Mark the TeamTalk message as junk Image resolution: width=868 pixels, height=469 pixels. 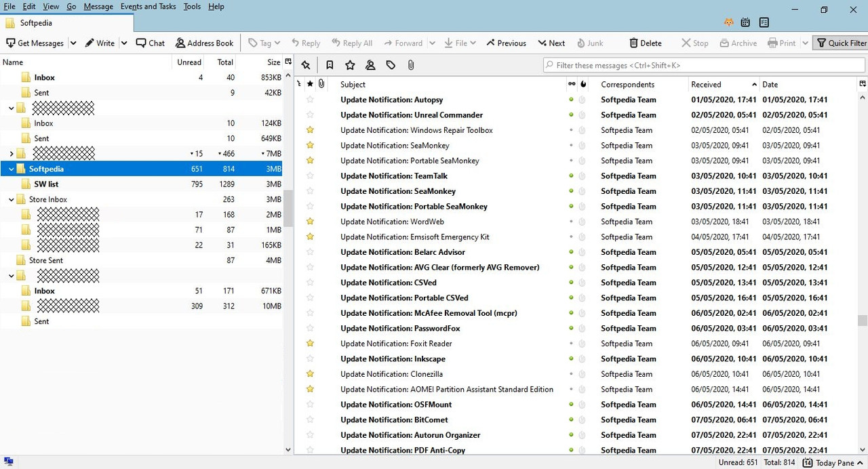pyautogui.click(x=582, y=176)
